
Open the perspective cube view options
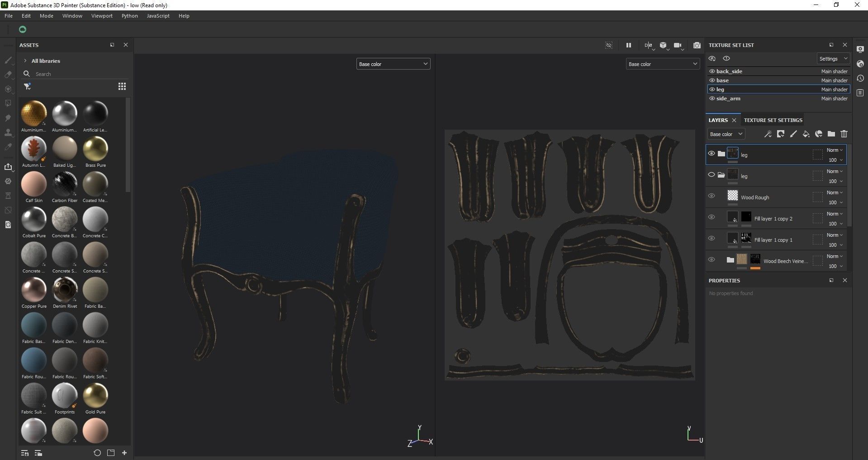click(663, 45)
